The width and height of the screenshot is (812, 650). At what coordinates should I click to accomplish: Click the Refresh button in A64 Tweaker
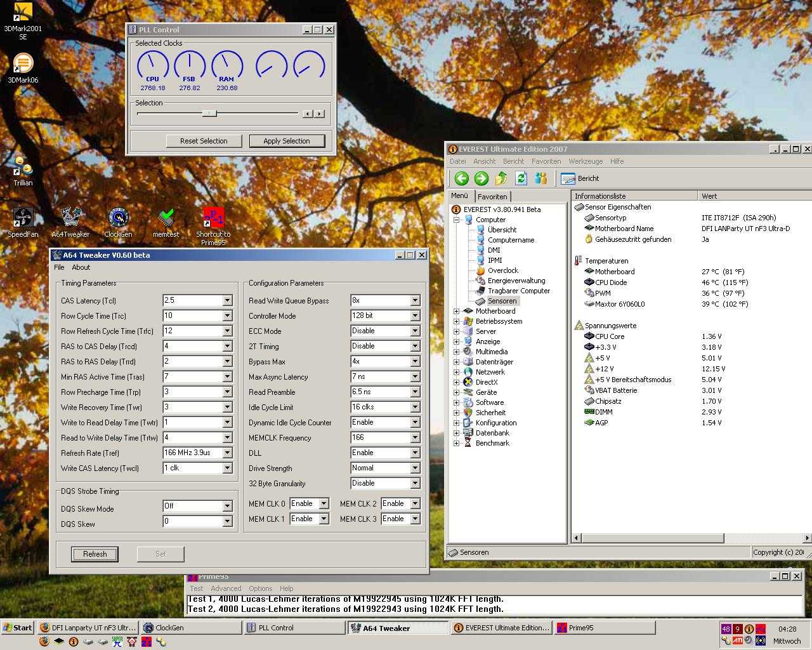point(95,554)
